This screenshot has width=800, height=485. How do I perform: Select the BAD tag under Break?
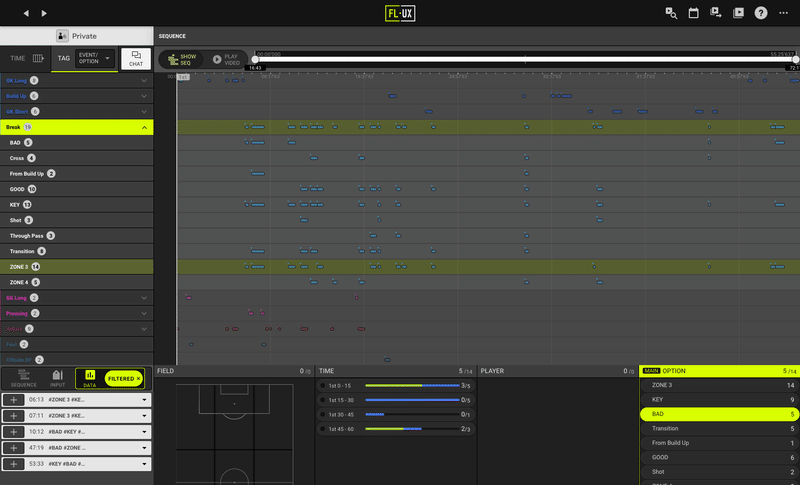point(77,143)
